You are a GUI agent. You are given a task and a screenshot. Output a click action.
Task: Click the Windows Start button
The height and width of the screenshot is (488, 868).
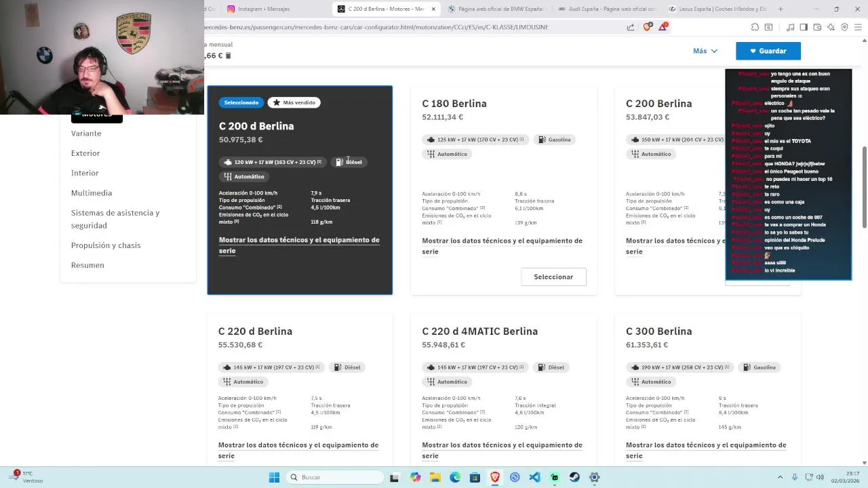click(x=274, y=477)
